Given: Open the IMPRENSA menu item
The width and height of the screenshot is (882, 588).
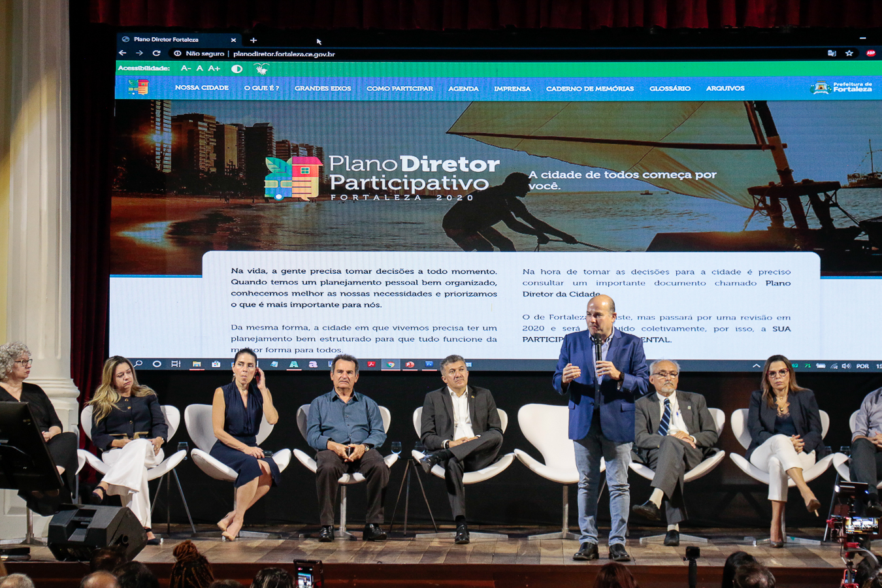Looking at the screenshot, I should tap(512, 88).
